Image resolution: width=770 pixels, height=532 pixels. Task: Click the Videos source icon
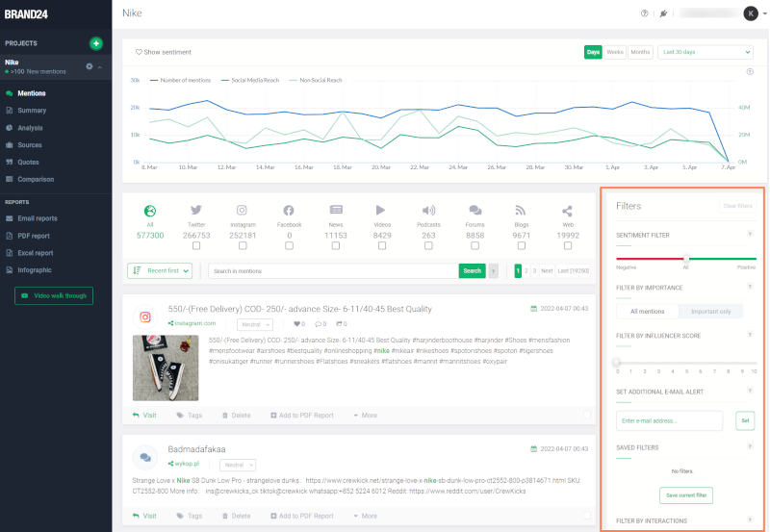click(380, 210)
